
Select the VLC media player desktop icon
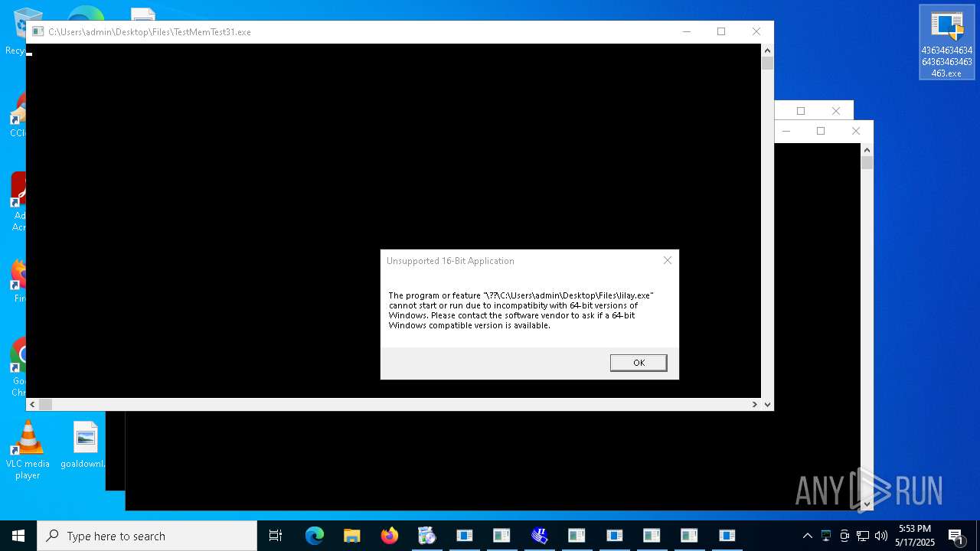[x=28, y=450]
